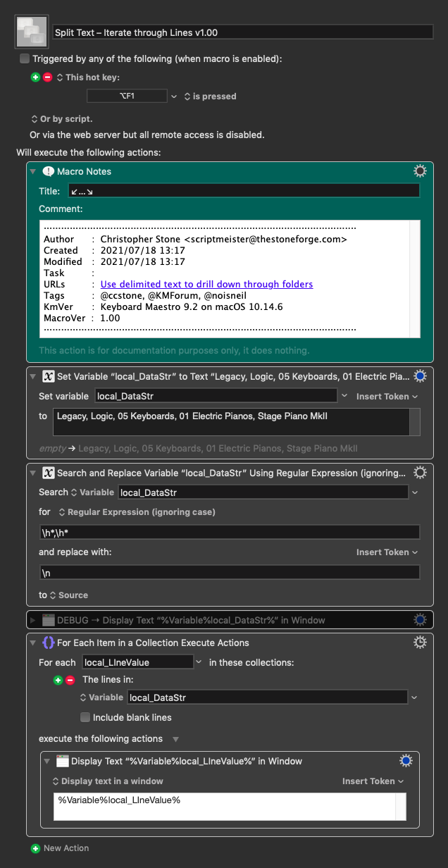Open Insert Token menu in Set Variable action
The image size is (448, 868).
coord(387,397)
